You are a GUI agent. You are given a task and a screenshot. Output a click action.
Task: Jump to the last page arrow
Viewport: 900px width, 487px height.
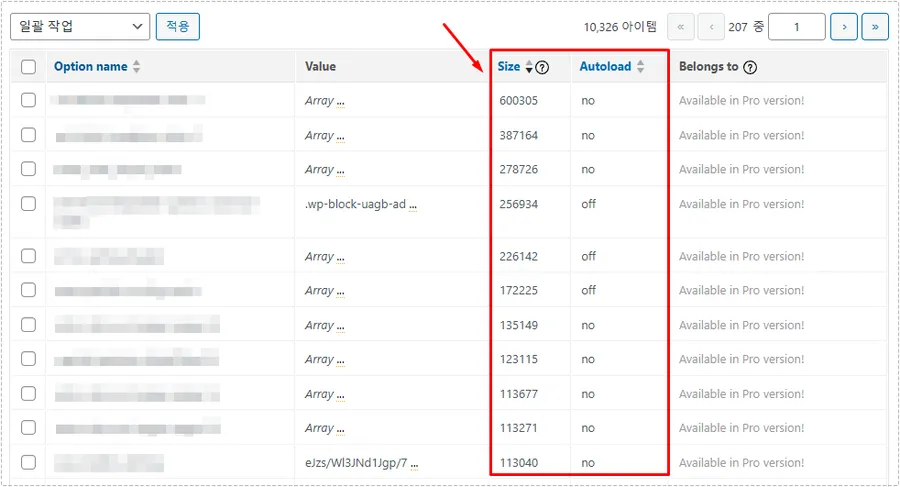(875, 26)
